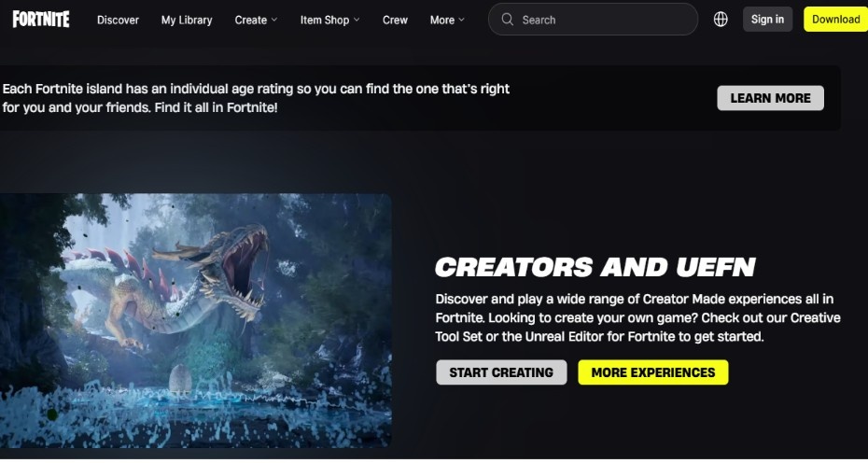This screenshot has height=463, width=868.
Task: Open the dragon artwork thumbnail
Action: tap(195, 321)
